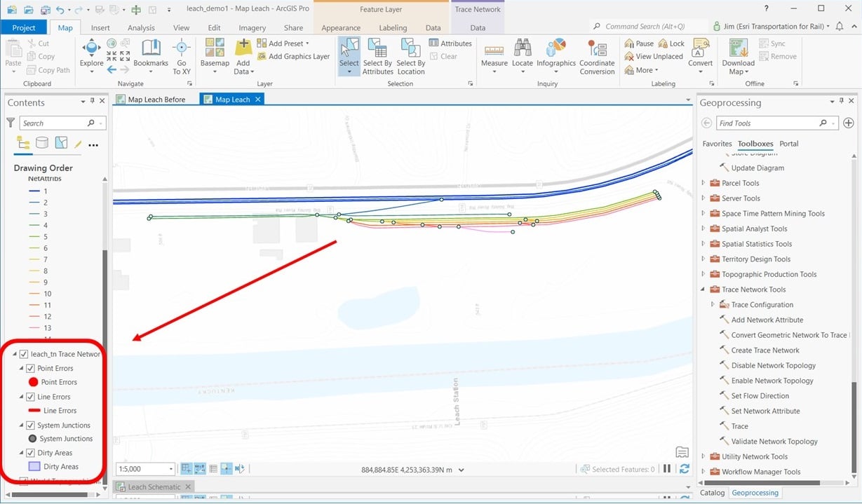This screenshot has width=862, height=504.
Task: Open the Locate tool
Action: pyautogui.click(x=523, y=55)
